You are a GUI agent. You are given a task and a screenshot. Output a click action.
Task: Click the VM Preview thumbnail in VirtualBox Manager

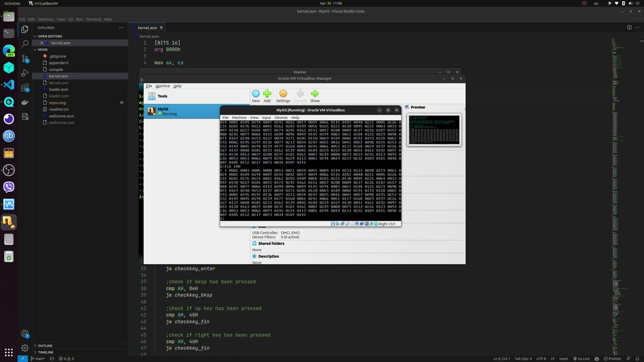[x=434, y=130]
